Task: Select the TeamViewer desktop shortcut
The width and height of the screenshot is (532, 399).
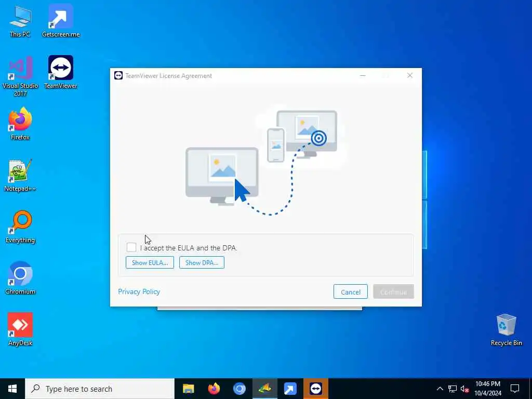Action: [x=61, y=72]
